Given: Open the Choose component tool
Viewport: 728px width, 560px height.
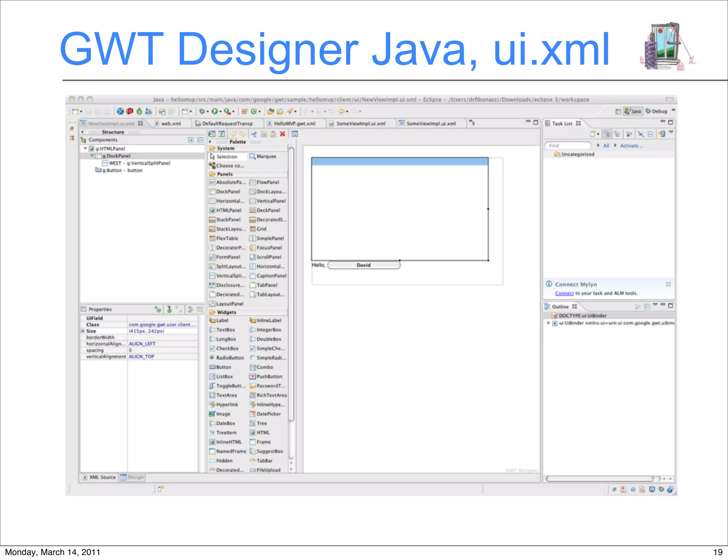Looking at the screenshot, I should tap(227, 166).
